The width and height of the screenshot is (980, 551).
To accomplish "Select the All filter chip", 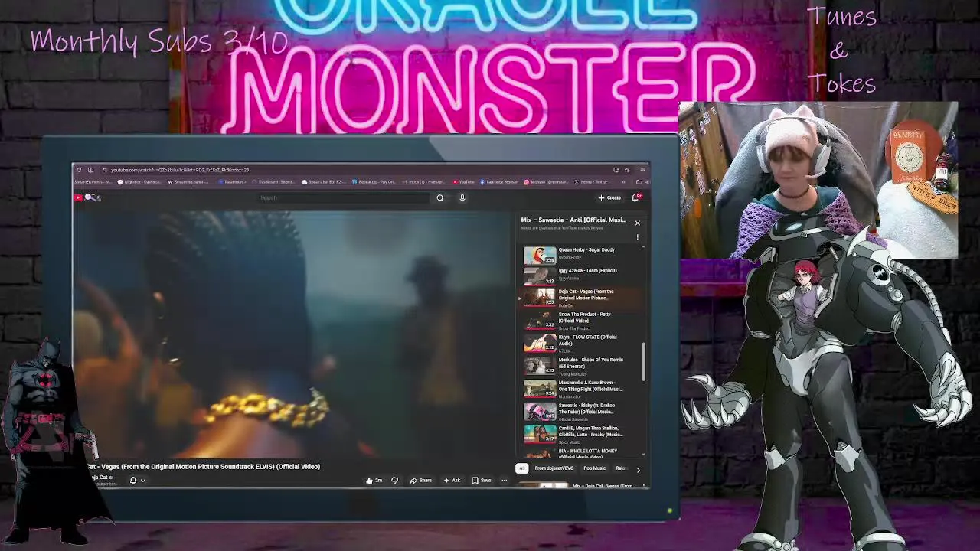I will click(x=521, y=468).
